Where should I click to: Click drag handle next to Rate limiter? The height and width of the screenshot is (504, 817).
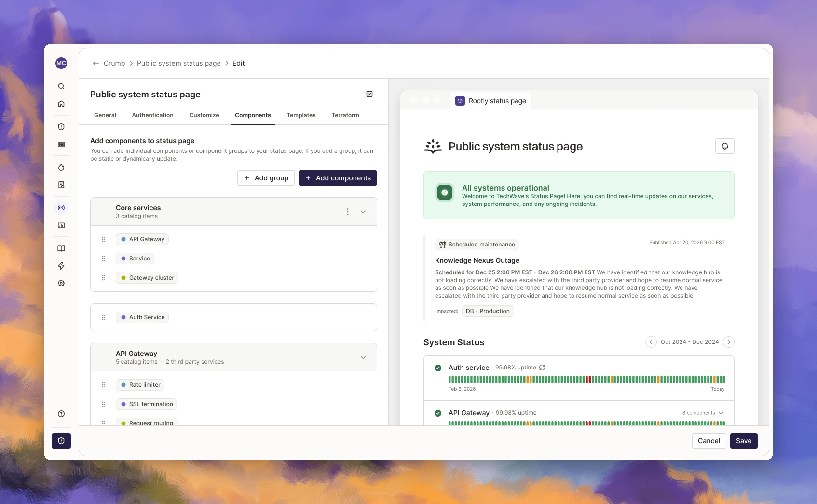[x=103, y=385]
